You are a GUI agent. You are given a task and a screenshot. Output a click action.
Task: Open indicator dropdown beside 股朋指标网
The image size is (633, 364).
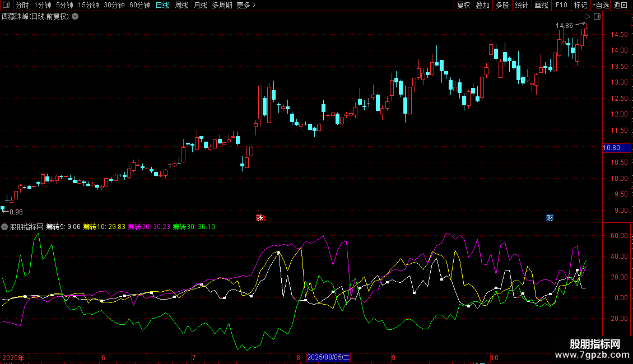click(x=4, y=227)
